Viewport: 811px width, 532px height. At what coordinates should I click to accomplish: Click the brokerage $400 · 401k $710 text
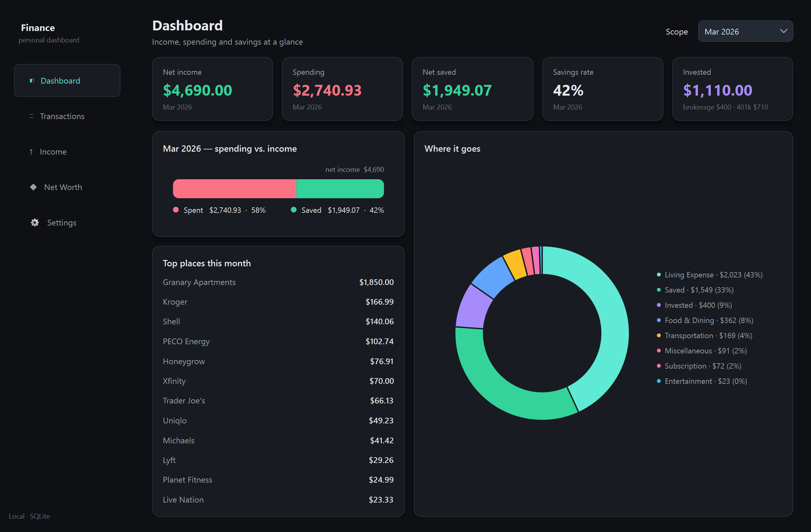point(725,107)
